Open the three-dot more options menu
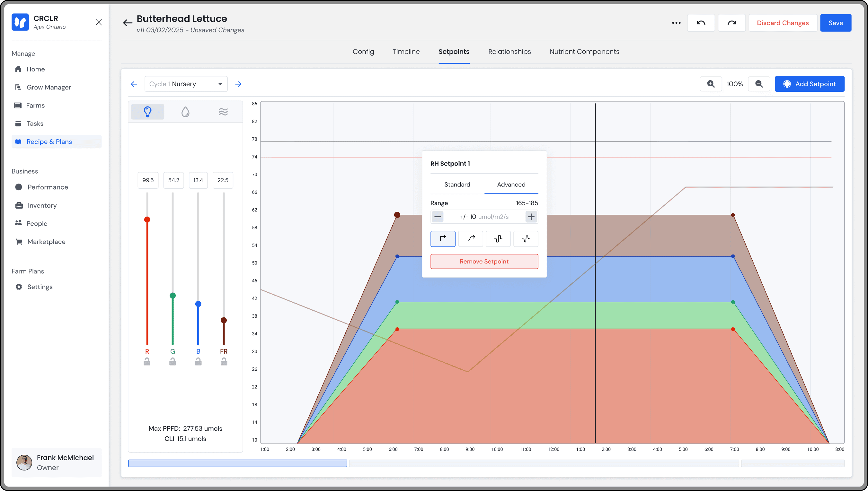The width and height of the screenshot is (868, 491). pyautogui.click(x=676, y=23)
